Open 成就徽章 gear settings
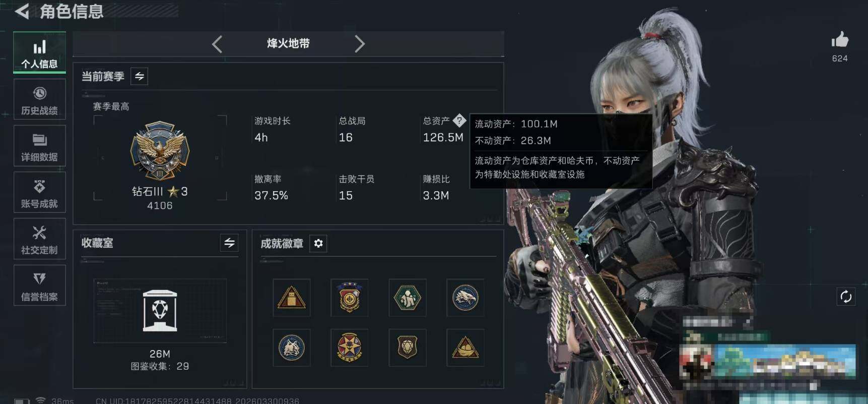 [318, 244]
